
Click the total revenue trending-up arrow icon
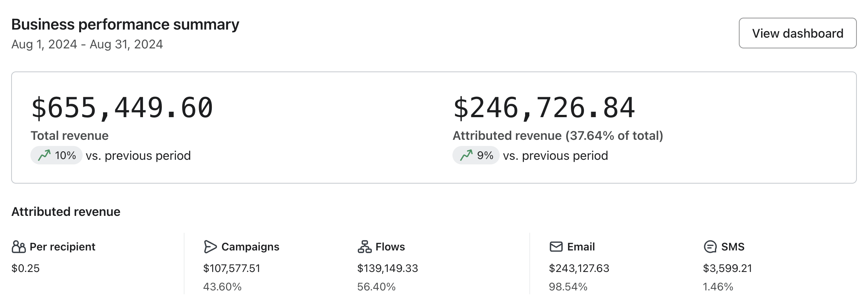[44, 156]
